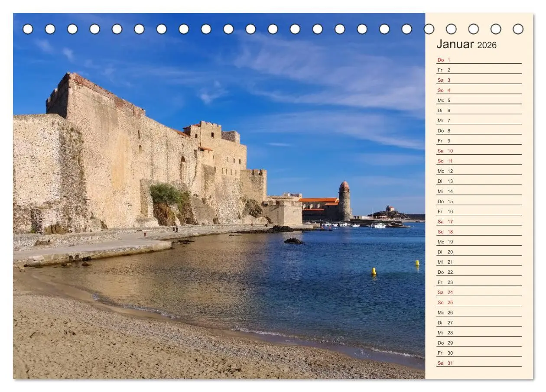This screenshot has height=392, width=546.
Task: Select the 'Do 22' date row
Action: point(479,272)
